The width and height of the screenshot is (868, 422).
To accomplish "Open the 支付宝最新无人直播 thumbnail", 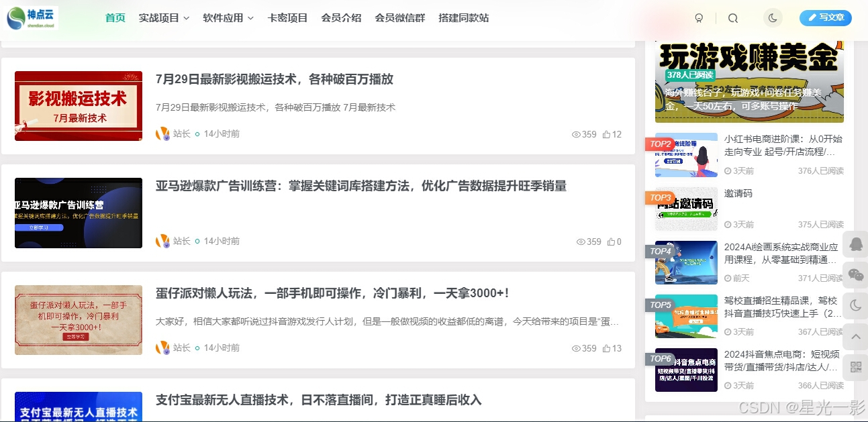I will click(79, 407).
